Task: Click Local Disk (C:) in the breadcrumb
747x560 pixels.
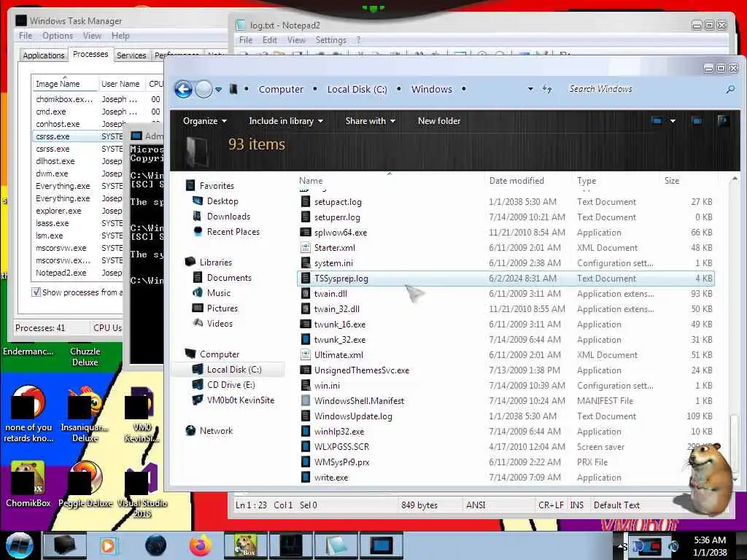Action: 357,89
